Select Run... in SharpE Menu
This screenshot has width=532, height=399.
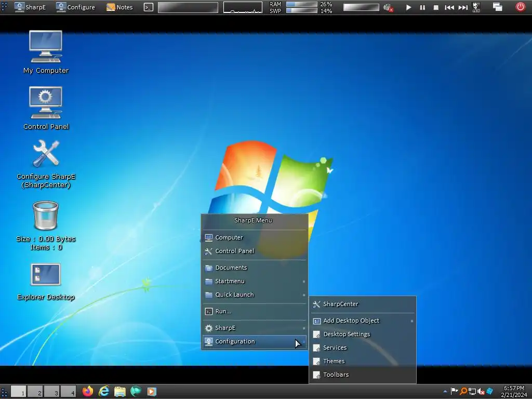pyautogui.click(x=255, y=312)
